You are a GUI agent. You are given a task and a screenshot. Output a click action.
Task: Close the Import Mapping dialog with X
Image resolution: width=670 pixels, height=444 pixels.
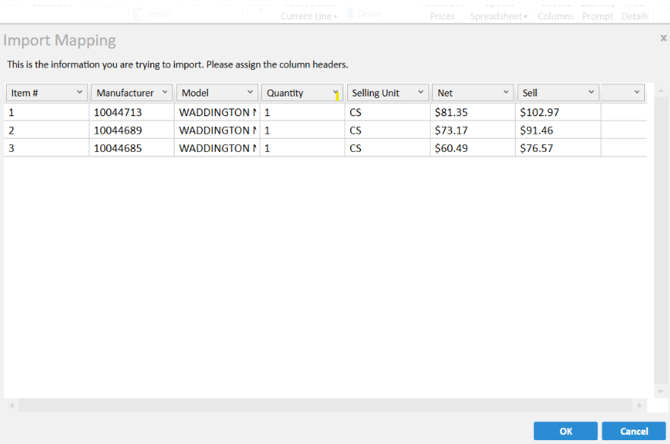click(663, 38)
